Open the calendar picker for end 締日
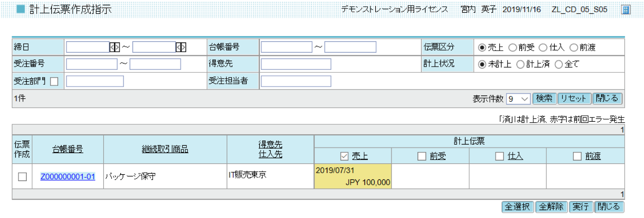This screenshot has width=644, height=218. 181,47
